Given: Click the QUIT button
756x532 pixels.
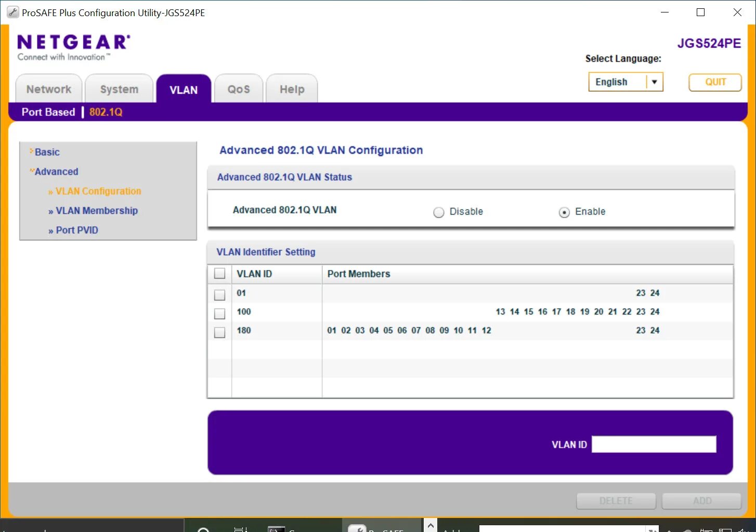Looking at the screenshot, I should tap(715, 82).
